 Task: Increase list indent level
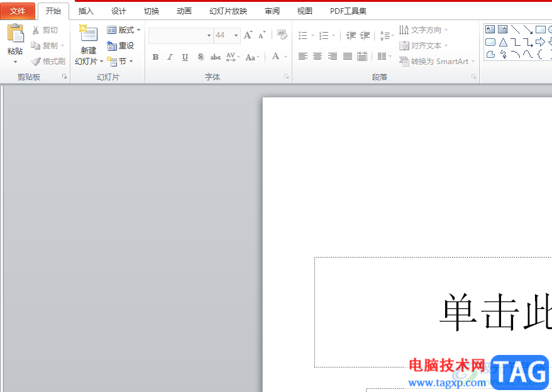(x=365, y=35)
